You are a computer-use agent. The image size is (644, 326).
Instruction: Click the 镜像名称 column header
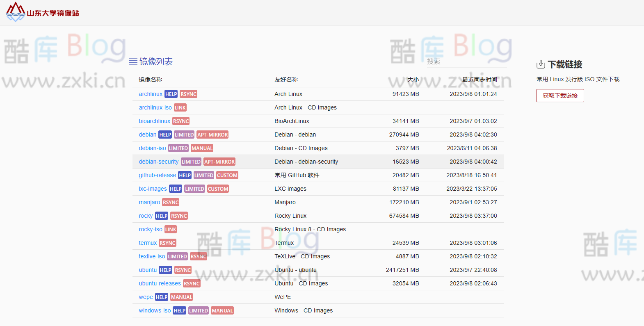(151, 80)
